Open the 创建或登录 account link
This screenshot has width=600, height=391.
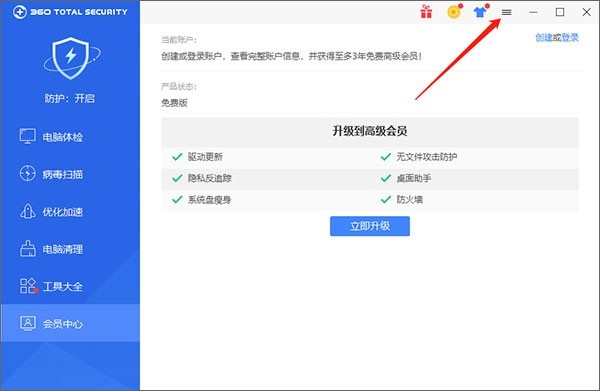(557, 37)
